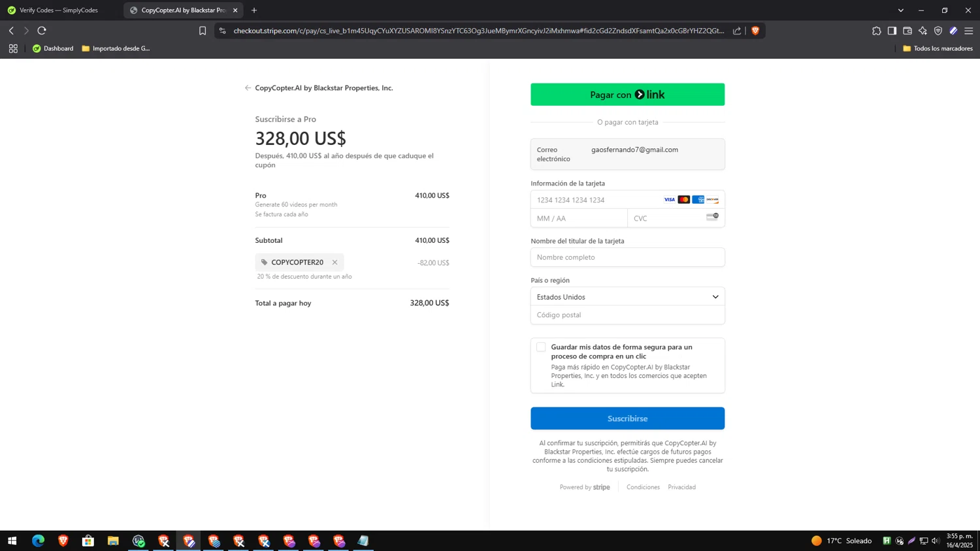Viewport: 980px width, 551px height.
Task: Click the purple feather tray icon
Action: 911,541
